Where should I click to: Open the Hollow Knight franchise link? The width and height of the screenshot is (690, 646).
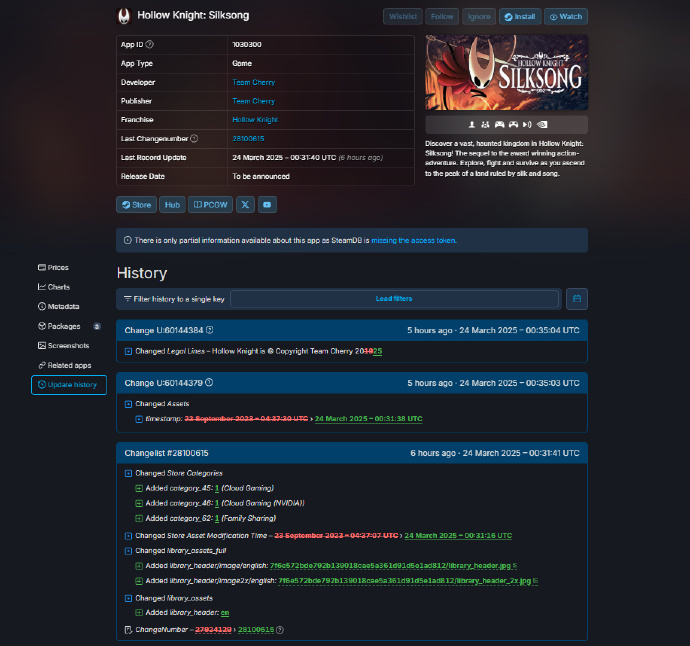[255, 120]
